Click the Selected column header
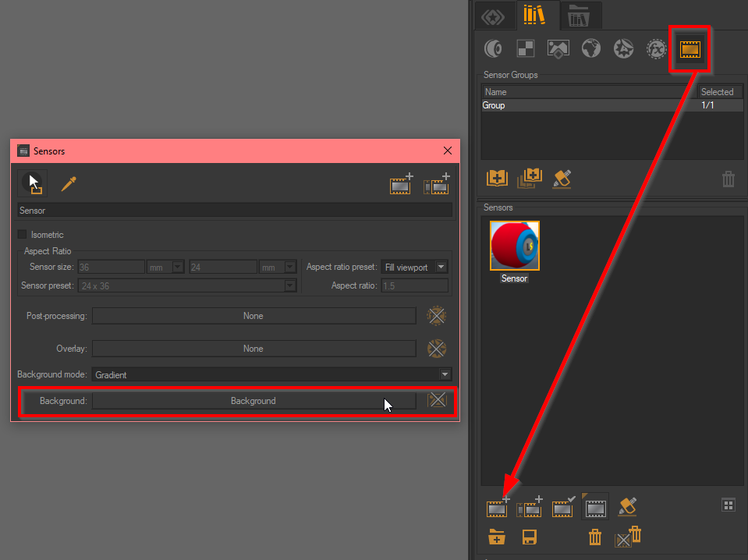This screenshot has width=748, height=560. coord(721,91)
